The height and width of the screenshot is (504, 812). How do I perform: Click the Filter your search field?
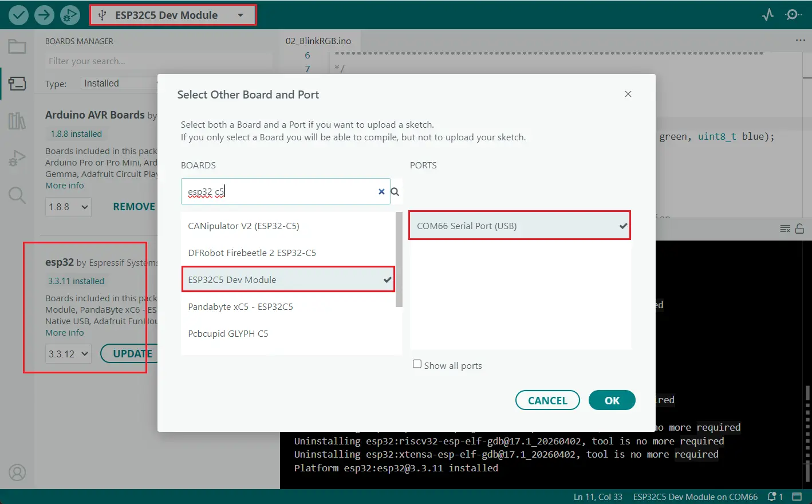pos(159,61)
